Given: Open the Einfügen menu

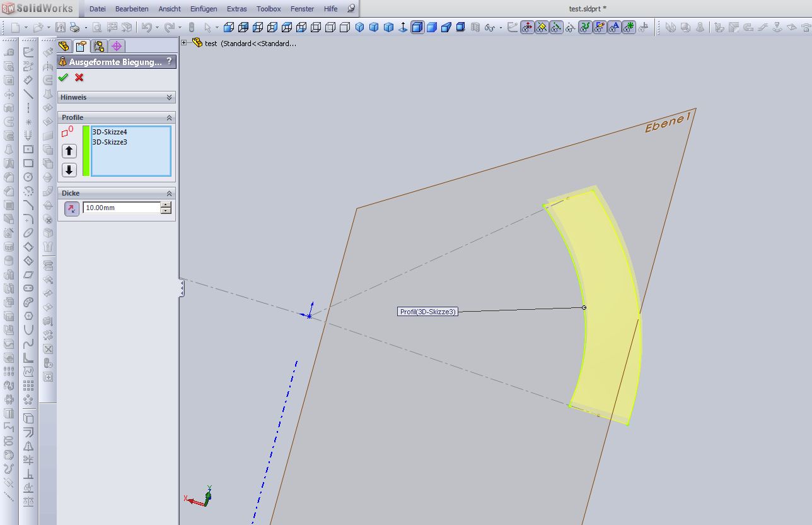Looking at the screenshot, I should point(204,9).
